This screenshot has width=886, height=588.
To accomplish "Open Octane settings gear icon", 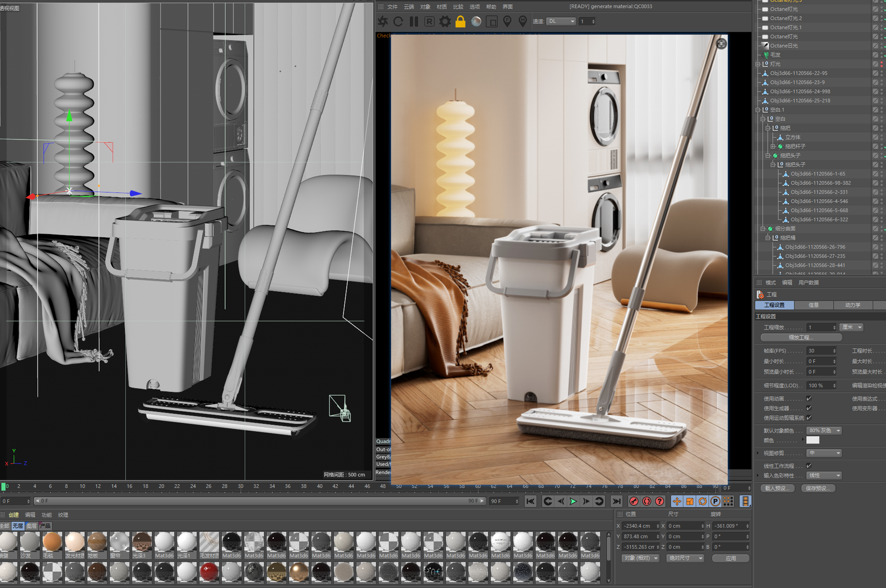I will click(445, 22).
